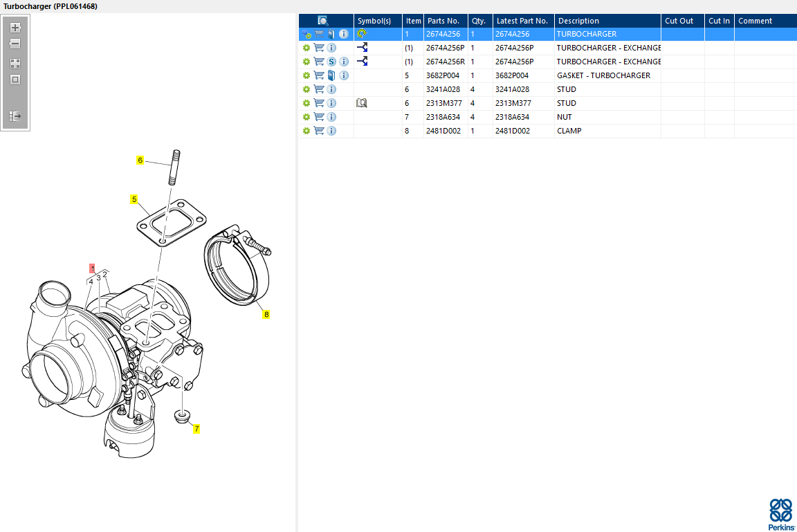
Task: Sort by the Item column header
Action: (x=413, y=21)
